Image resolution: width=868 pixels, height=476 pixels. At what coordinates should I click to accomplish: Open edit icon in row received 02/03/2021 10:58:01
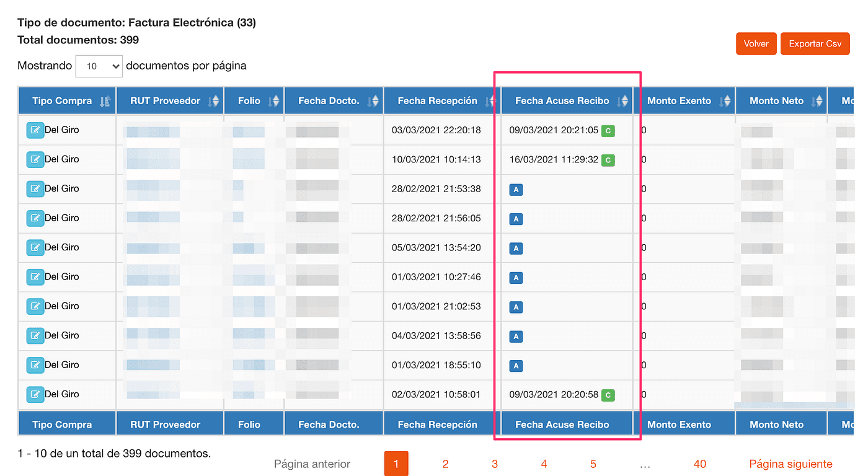point(35,394)
